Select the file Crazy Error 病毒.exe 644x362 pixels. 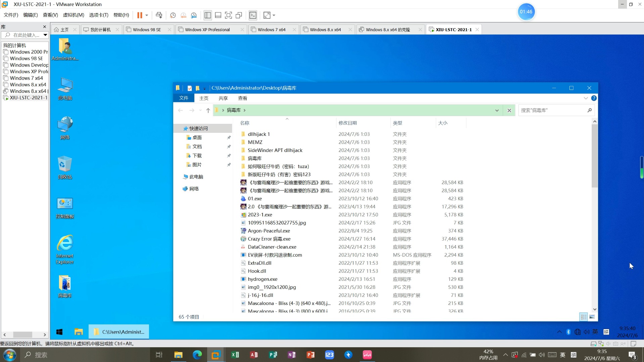coord(269,239)
